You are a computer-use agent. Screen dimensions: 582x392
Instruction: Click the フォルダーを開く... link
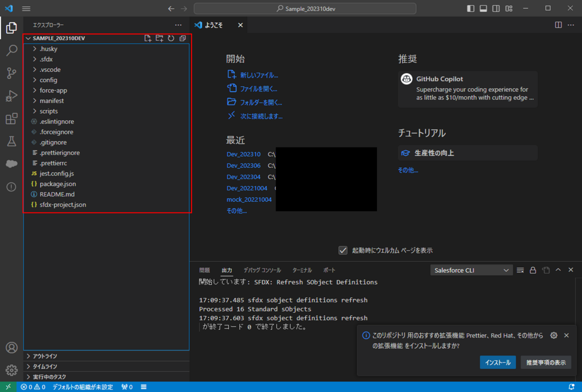[x=261, y=102]
